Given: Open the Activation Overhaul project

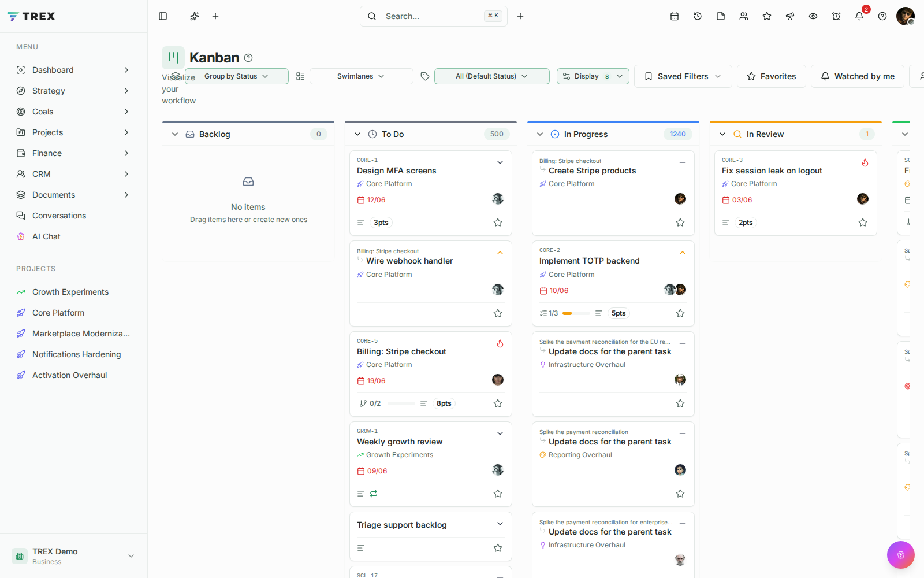Looking at the screenshot, I should pyautogui.click(x=73, y=375).
